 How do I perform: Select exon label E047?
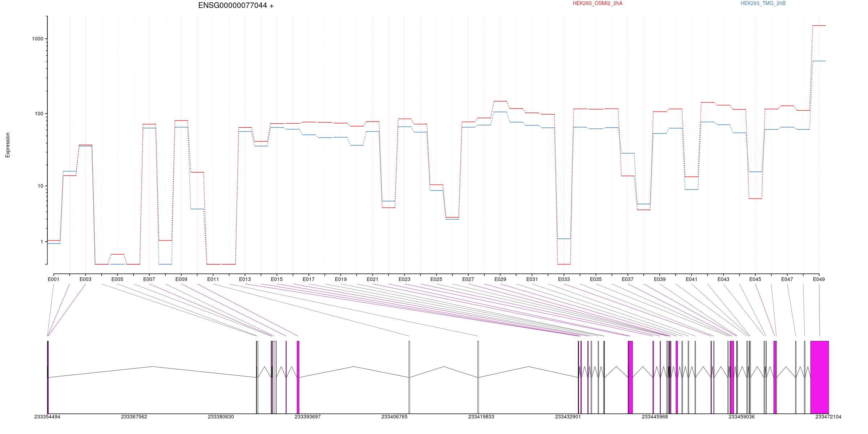787,279
